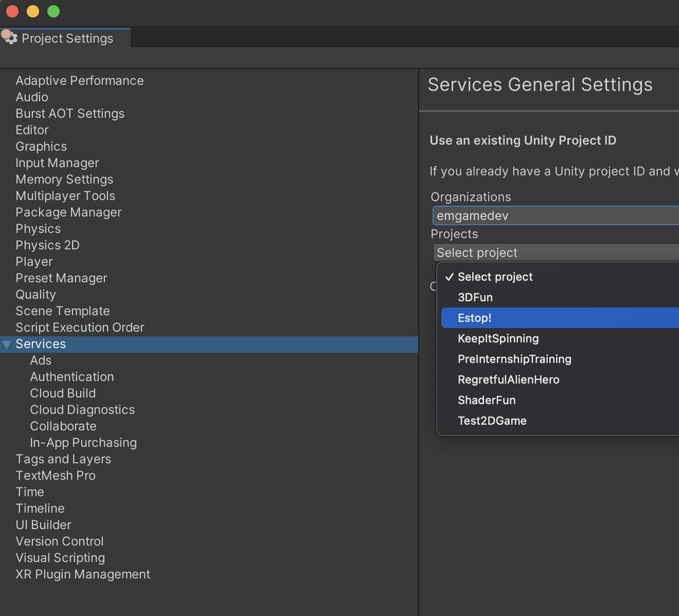Pick PreInternshipTraining from the list
Image resolution: width=679 pixels, height=616 pixels.
pos(560,359)
